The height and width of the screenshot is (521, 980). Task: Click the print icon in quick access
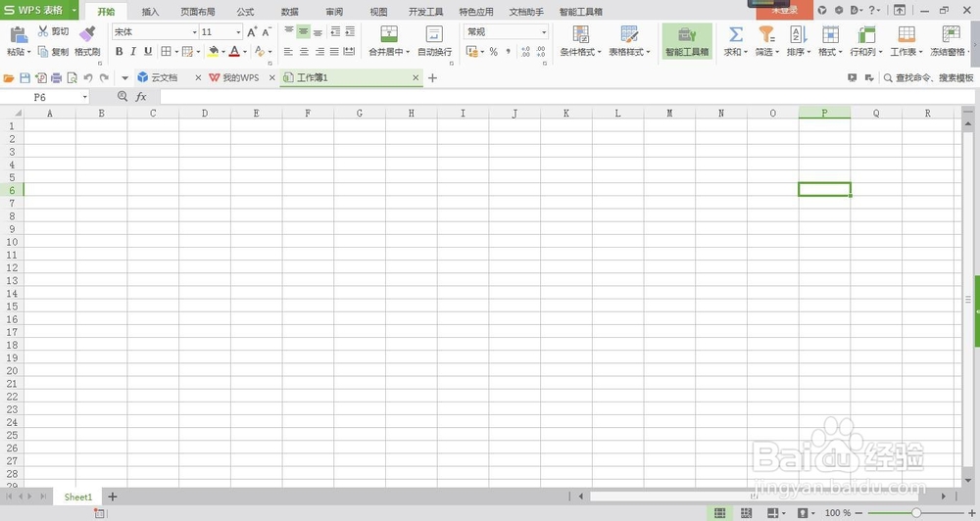[x=56, y=78]
